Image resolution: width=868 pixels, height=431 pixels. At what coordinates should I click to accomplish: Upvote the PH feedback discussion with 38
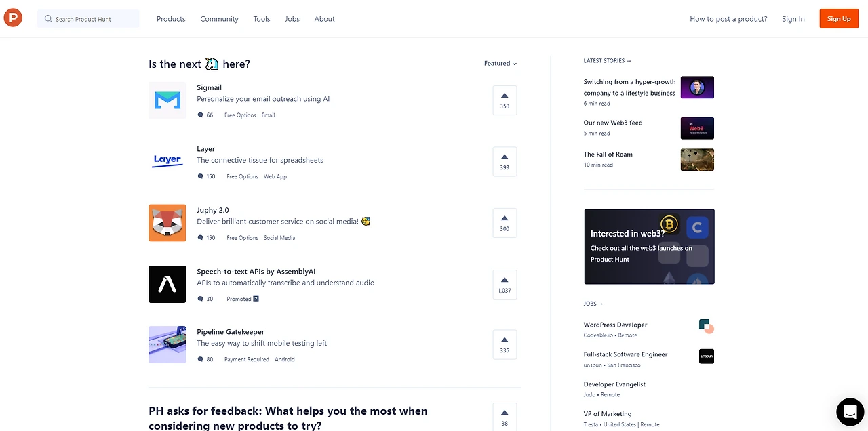(505, 417)
